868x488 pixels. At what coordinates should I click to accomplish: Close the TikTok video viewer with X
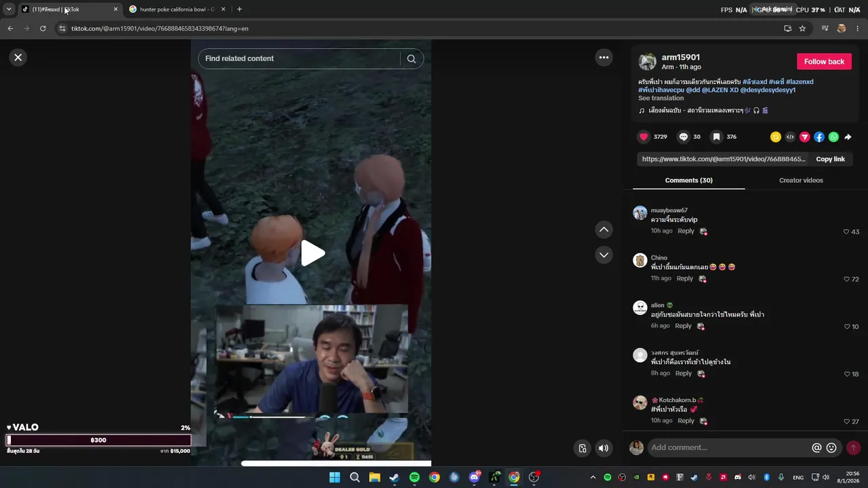click(x=18, y=58)
